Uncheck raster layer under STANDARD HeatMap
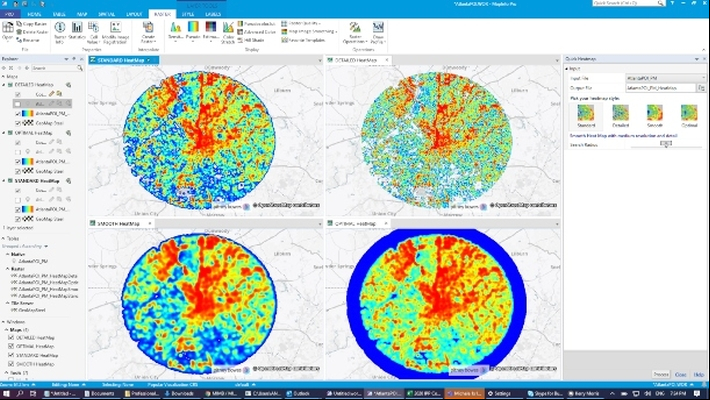Screen dimensions: 710x400 (18, 209)
